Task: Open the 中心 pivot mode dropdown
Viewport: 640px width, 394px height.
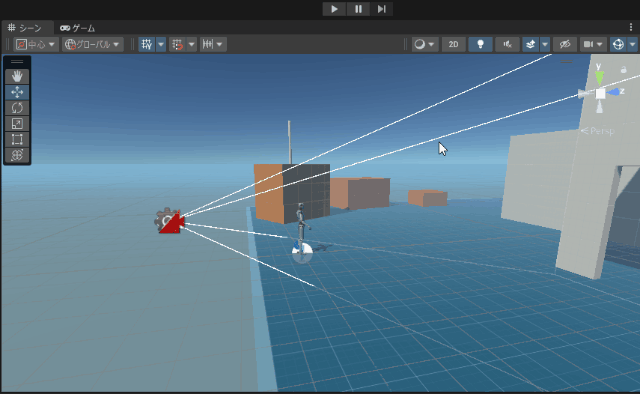Action: point(36,44)
